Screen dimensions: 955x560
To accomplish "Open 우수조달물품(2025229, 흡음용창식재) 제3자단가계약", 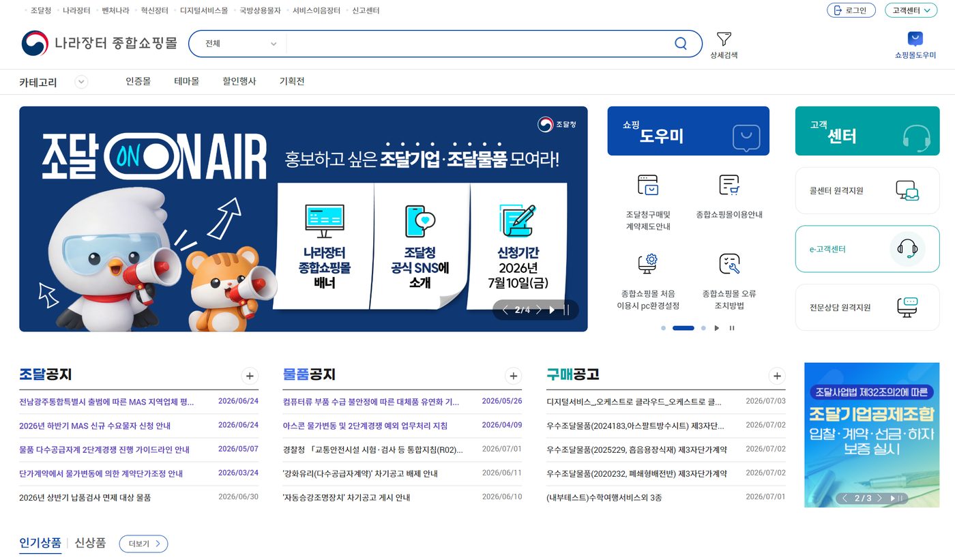I will click(636, 450).
